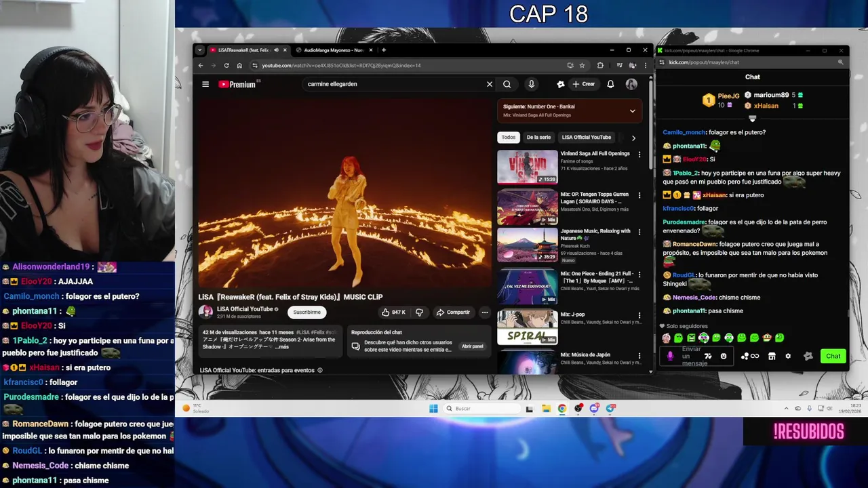Open Kick chat emote picker smiley

pos(724,357)
